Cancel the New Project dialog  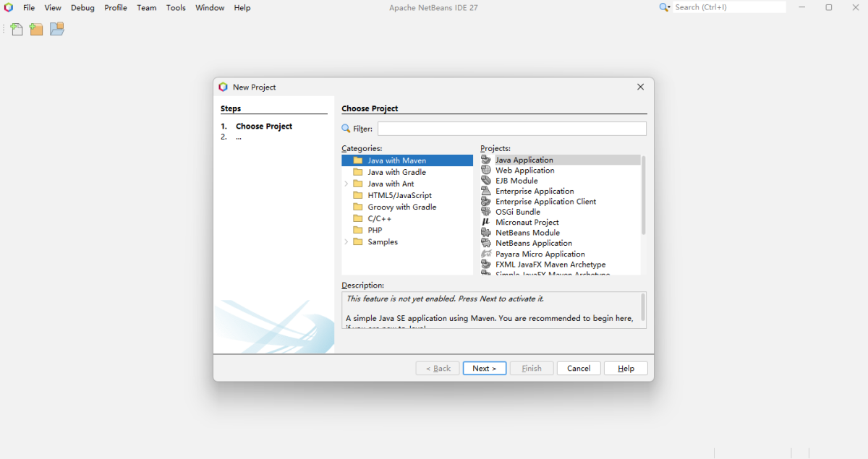(579, 369)
